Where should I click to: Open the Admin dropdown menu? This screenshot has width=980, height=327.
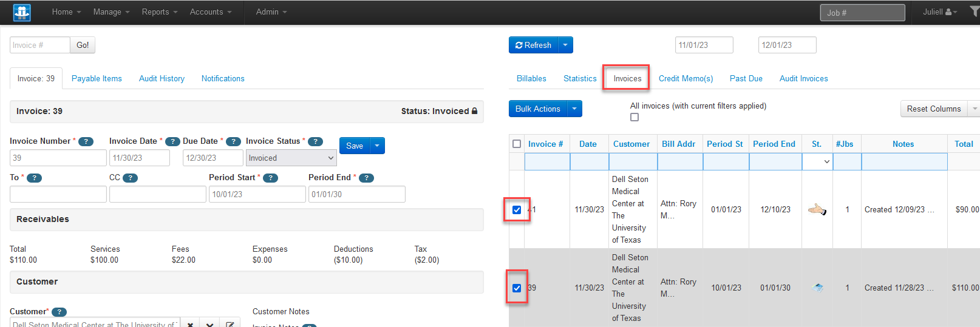(x=271, y=12)
